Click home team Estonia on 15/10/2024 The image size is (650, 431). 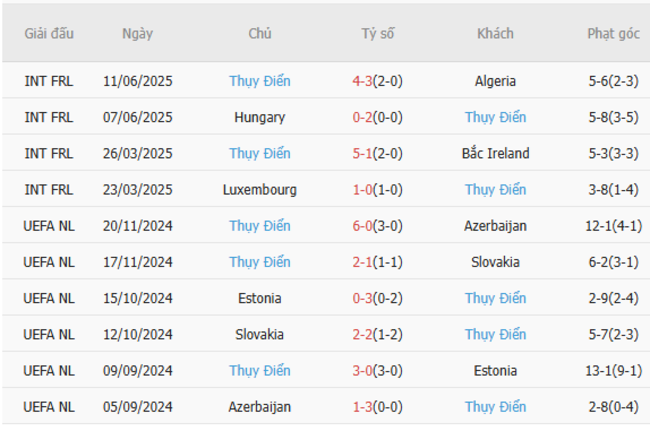(x=260, y=298)
